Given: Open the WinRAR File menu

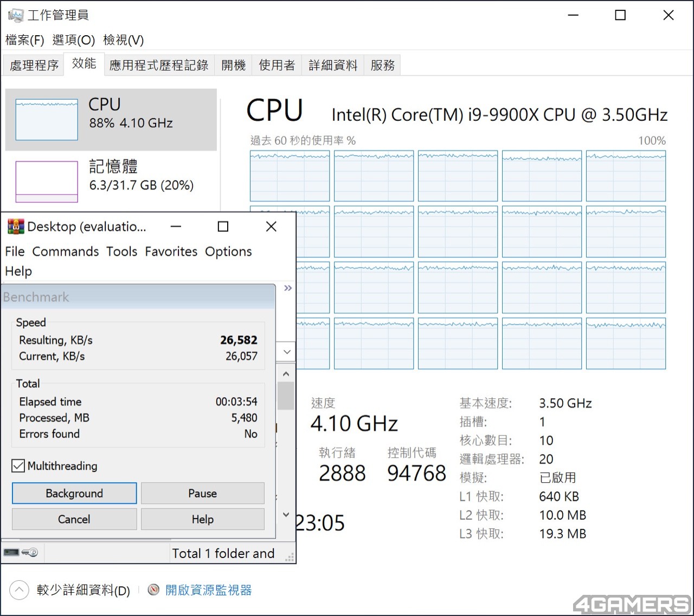Looking at the screenshot, I should (15, 251).
